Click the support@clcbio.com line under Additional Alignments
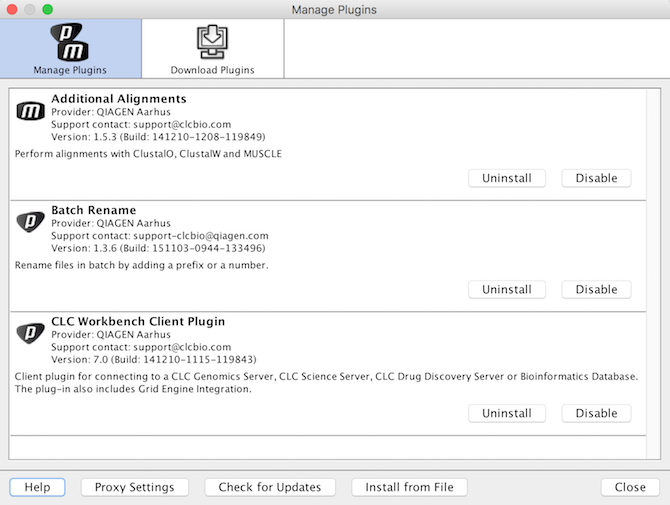Viewport: 670px width, 505px height. [141, 124]
